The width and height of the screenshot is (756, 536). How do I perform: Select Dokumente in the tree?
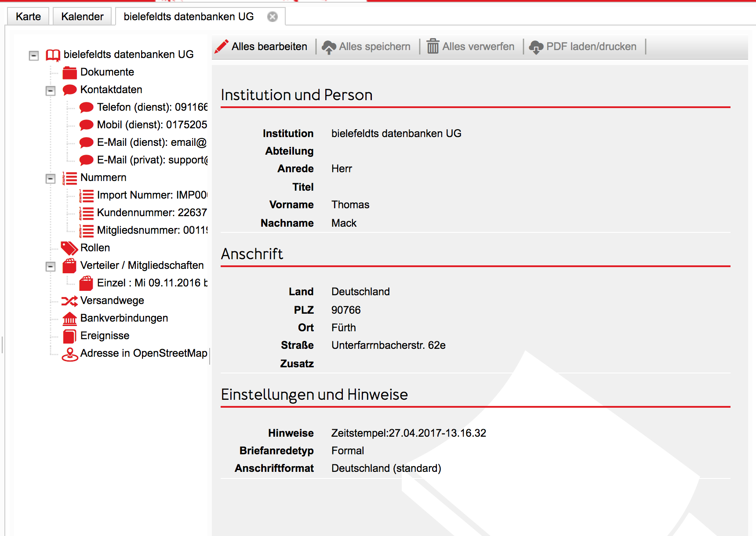(107, 72)
